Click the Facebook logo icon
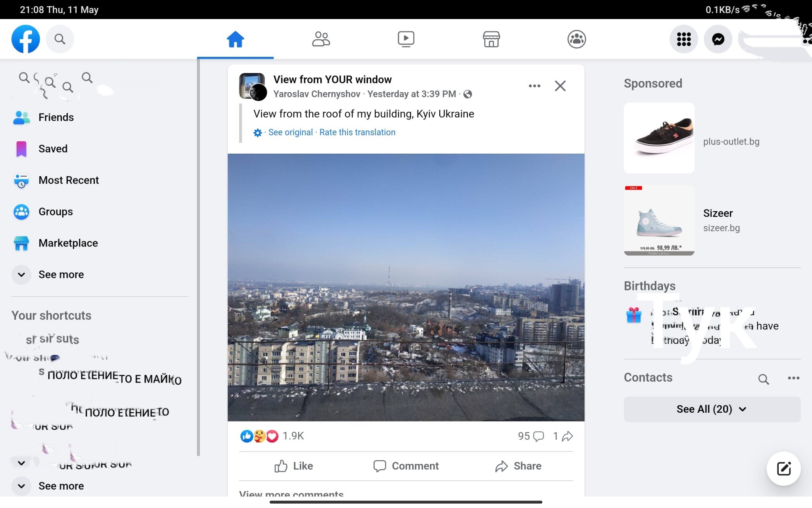Image resolution: width=812 pixels, height=508 pixels. pos(26,39)
